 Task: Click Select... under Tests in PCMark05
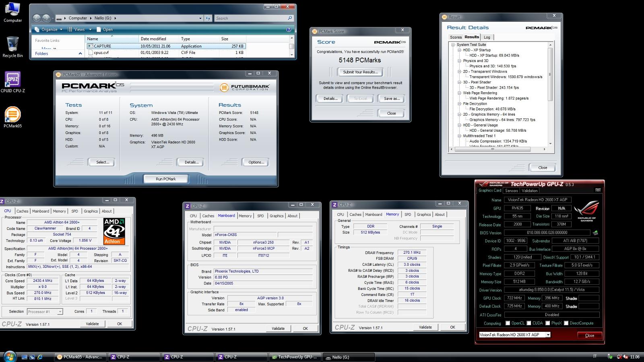point(102,162)
